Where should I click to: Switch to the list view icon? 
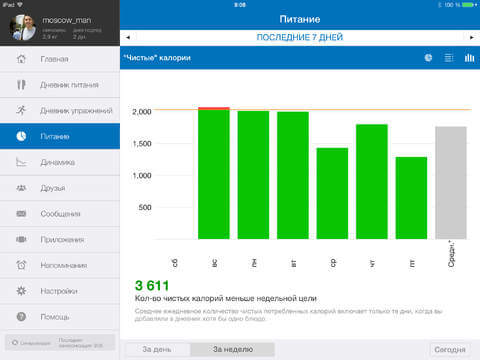[x=449, y=58]
